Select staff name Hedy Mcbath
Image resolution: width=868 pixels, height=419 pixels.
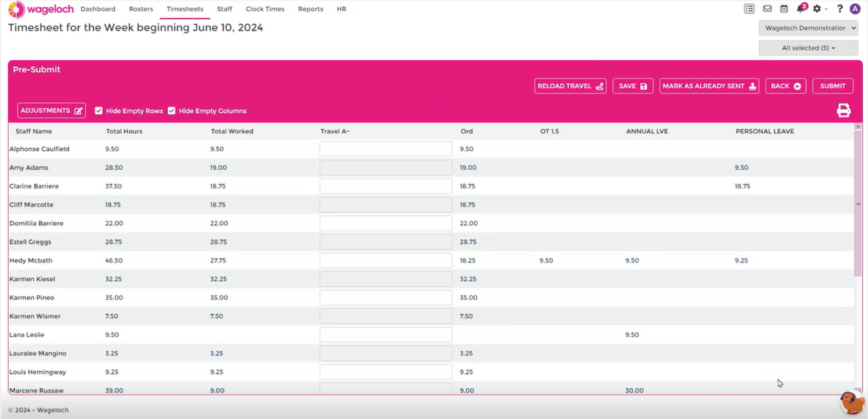pos(31,260)
